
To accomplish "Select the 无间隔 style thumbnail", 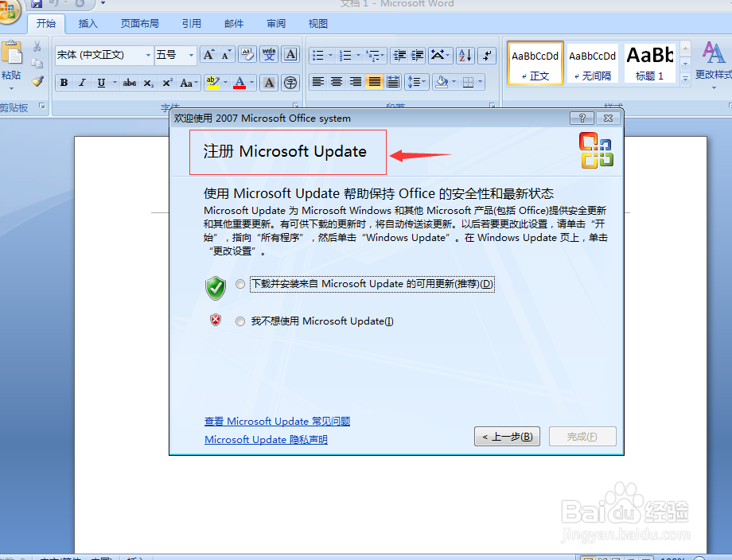I will pyautogui.click(x=593, y=64).
